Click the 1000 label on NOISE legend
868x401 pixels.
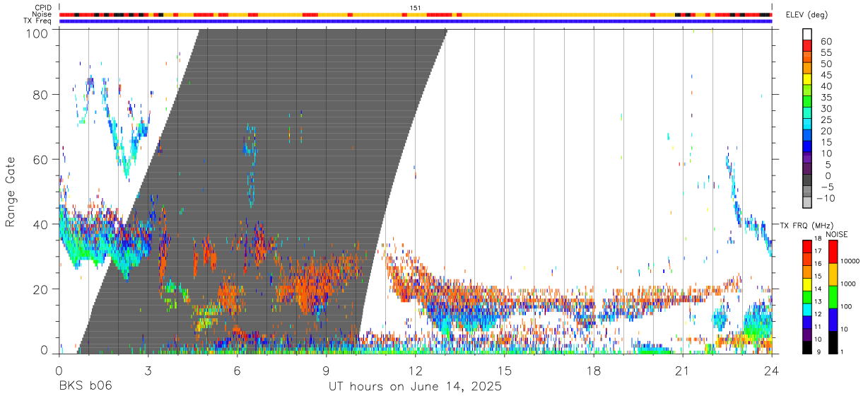click(x=848, y=284)
